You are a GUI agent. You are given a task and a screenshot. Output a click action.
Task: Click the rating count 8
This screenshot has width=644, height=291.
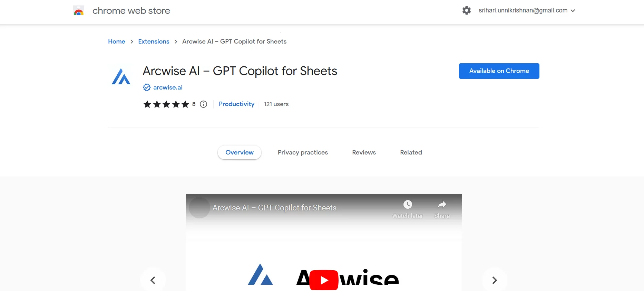pyautogui.click(x=194, y=104)
